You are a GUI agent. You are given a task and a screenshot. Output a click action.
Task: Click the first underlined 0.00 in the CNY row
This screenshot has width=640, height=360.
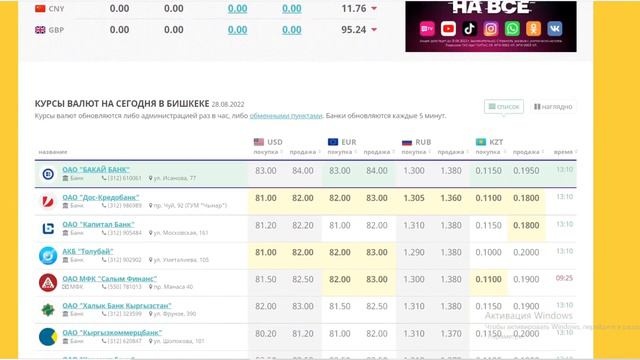click(238, 9)
